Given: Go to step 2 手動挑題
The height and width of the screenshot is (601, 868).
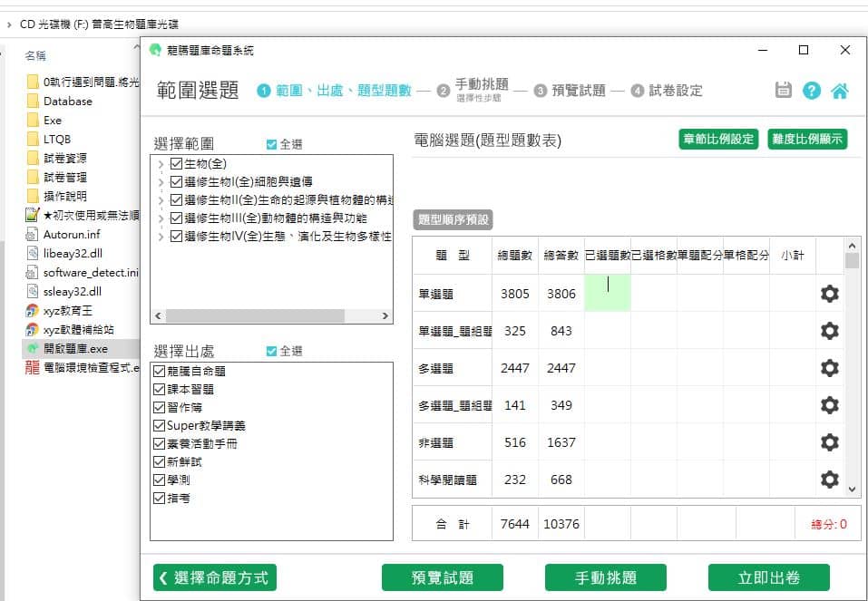Looking at the screenshot, I should click(x=473, y=90).
